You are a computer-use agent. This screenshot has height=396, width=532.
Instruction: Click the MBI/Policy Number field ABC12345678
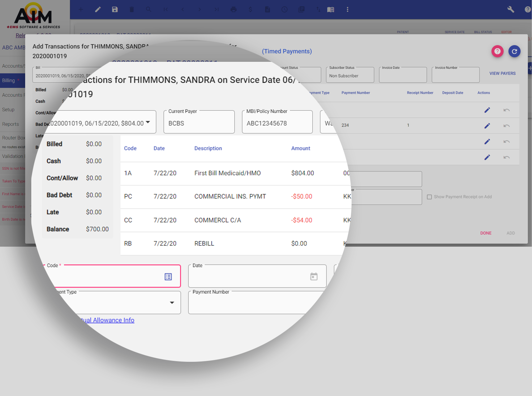[277, 122]
